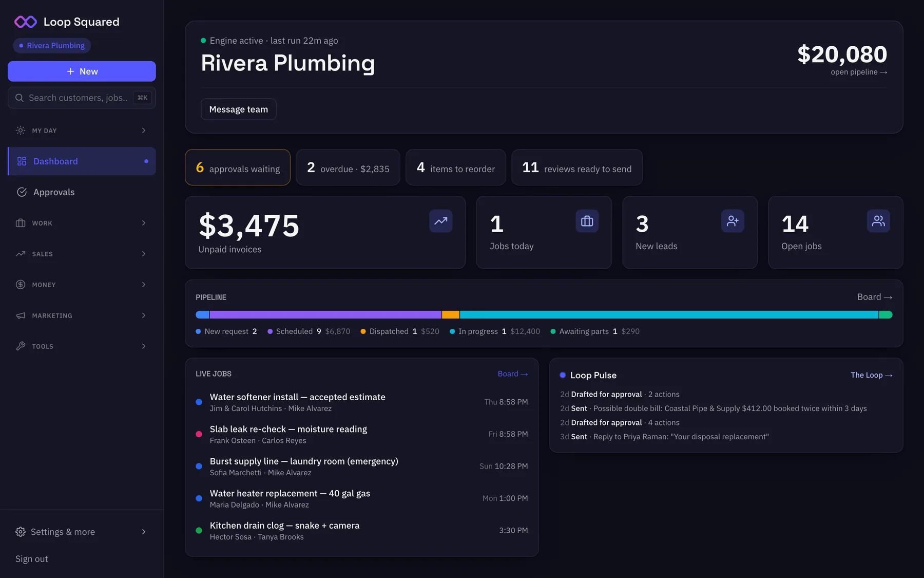Click the wrench icon beside Tools
This screenshot has width=924, height=578.
tap(21, 346)
